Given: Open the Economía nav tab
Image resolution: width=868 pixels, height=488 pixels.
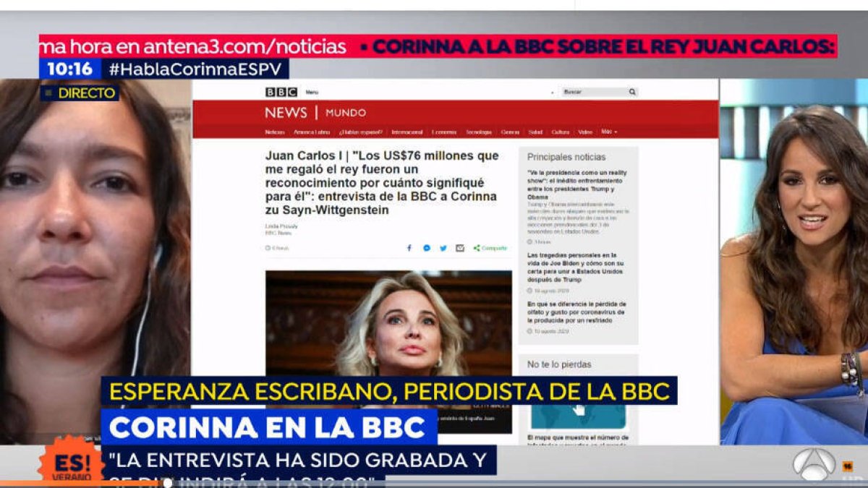Looking at the screenshot, I should point(444,132).
